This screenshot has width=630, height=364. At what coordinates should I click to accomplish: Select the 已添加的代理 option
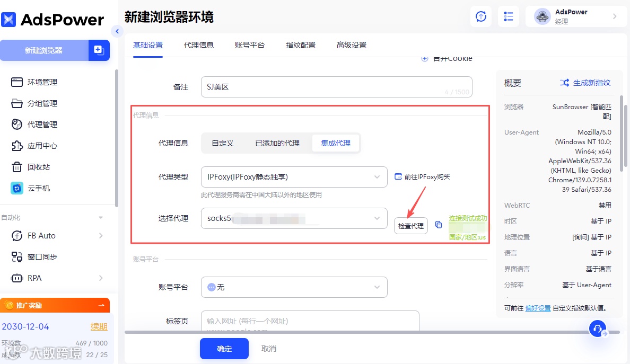(x=277, y=143)
